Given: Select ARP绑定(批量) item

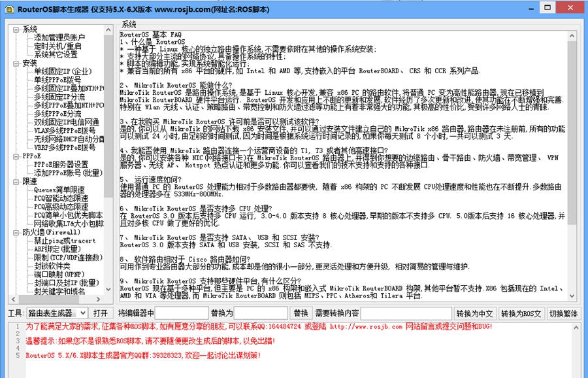Looking at the screenshot, I should coord(57,249).
